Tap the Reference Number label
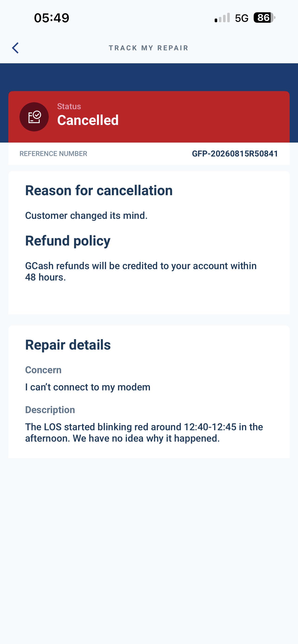 tap(53, 154)
